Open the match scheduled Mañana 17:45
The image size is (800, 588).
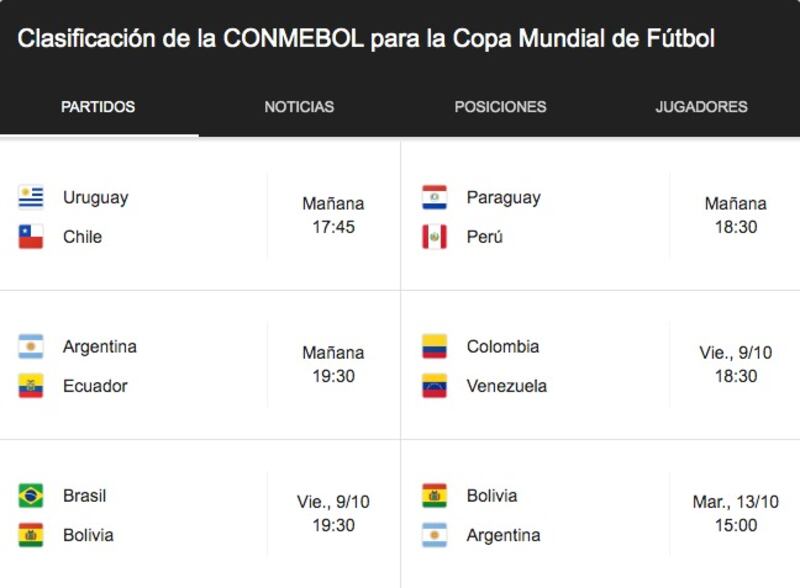coord(200,216)
